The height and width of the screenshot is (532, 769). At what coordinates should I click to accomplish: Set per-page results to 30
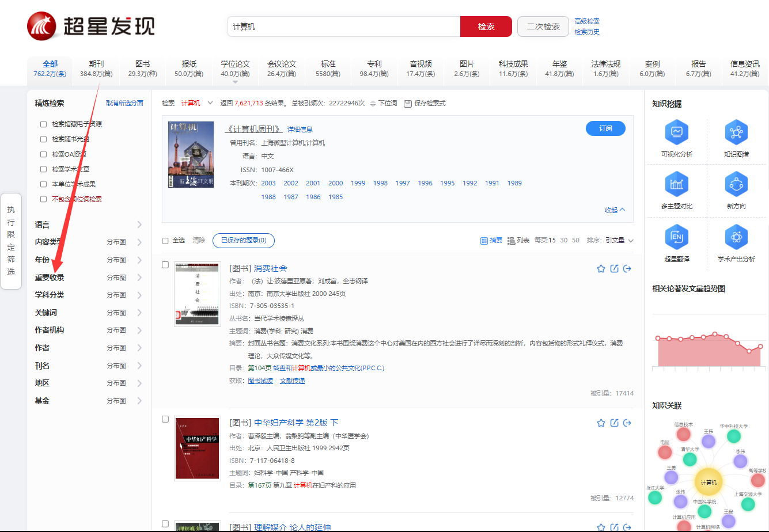[564, 240]
